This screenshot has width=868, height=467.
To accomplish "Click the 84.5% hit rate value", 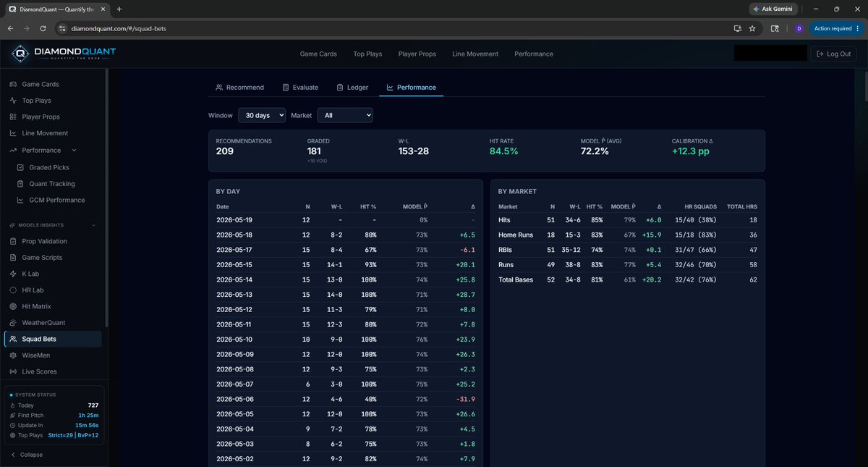I will click(x=503, y=151).
